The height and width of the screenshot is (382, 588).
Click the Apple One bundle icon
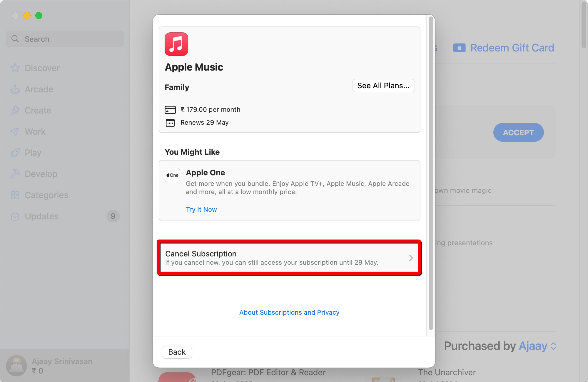click(172, 175)
